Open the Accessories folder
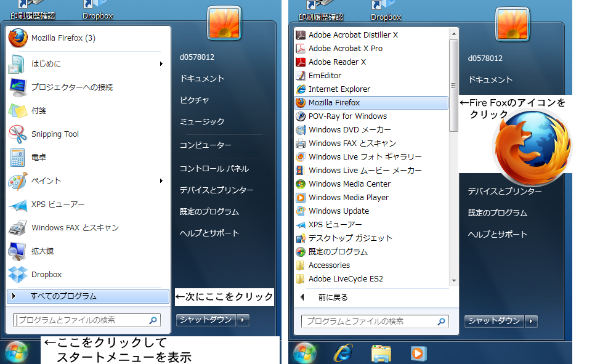 (x=329, y=265)
